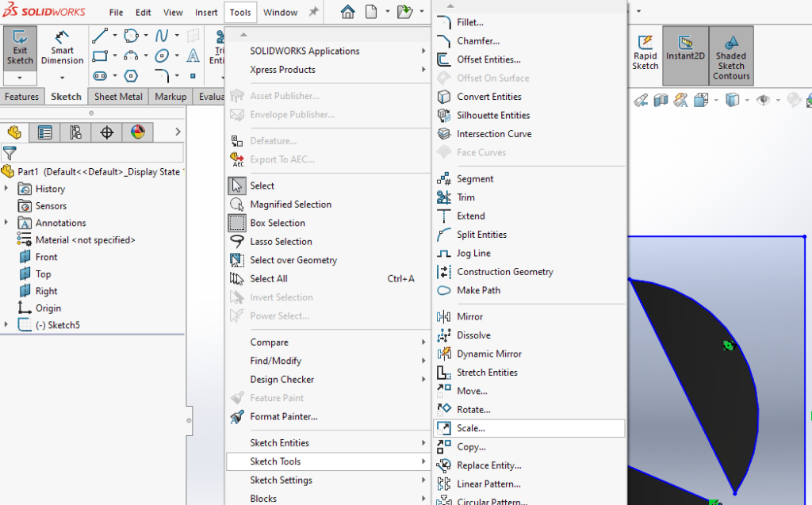Expand the Sketch5 tree node
This screenshot has height=505, width=812.
[x=7, y=325]
